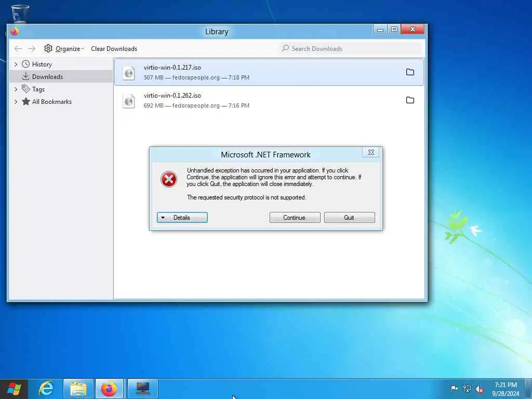Image resolution: width=532 pixels, height=399 pixels.
Task: Click the Tags label icon
Action: [26, 89]
